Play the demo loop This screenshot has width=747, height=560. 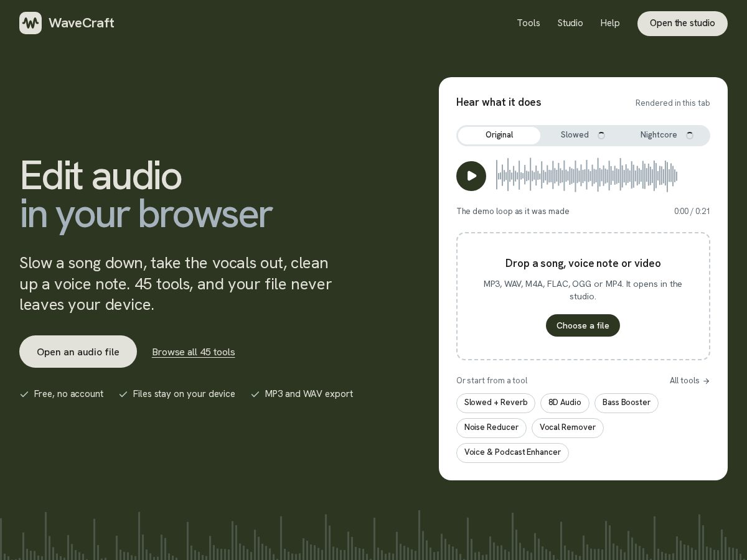[x=471, y=176]
